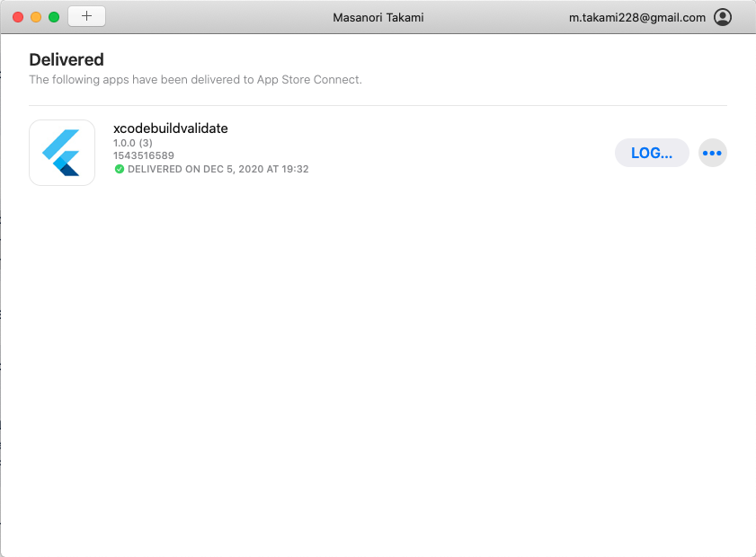This screenshot has height=557, width=756.
Task: Maximize the window with green button
Action: [54, 17]
